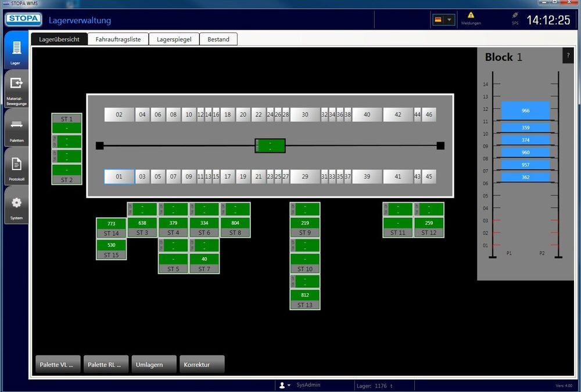Select storage tower 21
The height and width of the screenshot is (392, 581).
[259, 177]
